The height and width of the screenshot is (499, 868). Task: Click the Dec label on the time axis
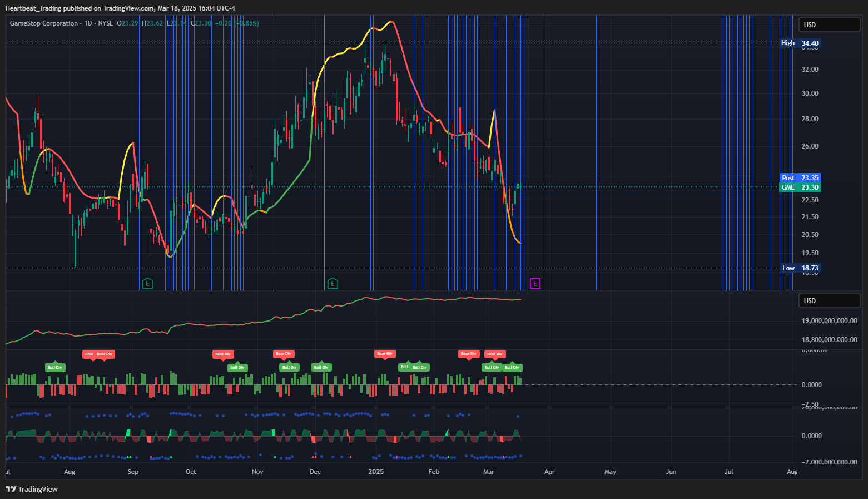click(x=315, y=472)
